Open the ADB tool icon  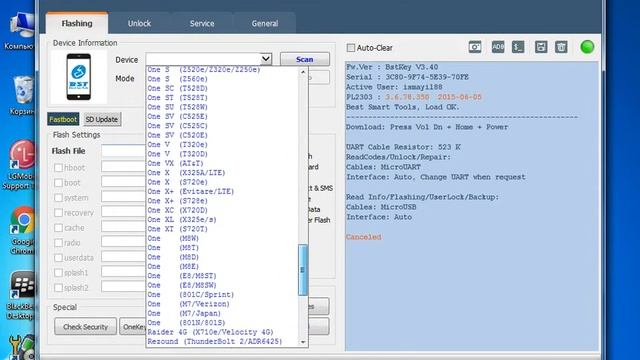pos(498,47)
